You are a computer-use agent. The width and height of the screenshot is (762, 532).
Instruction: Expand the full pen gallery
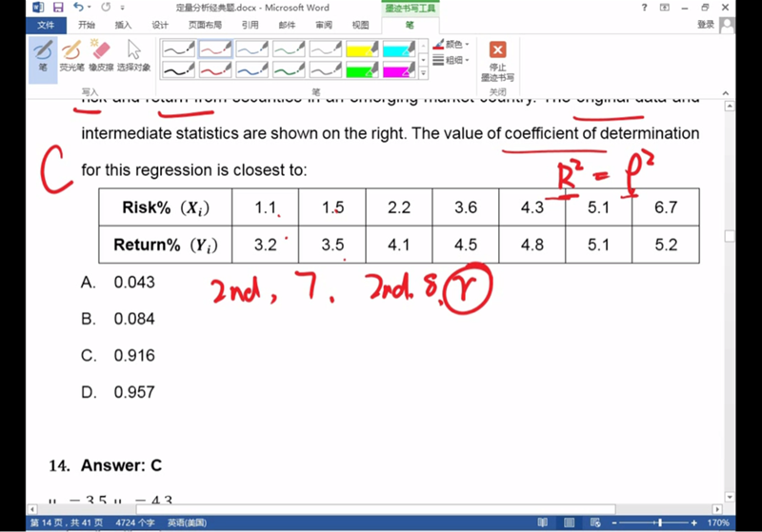[x=423, y=73]
